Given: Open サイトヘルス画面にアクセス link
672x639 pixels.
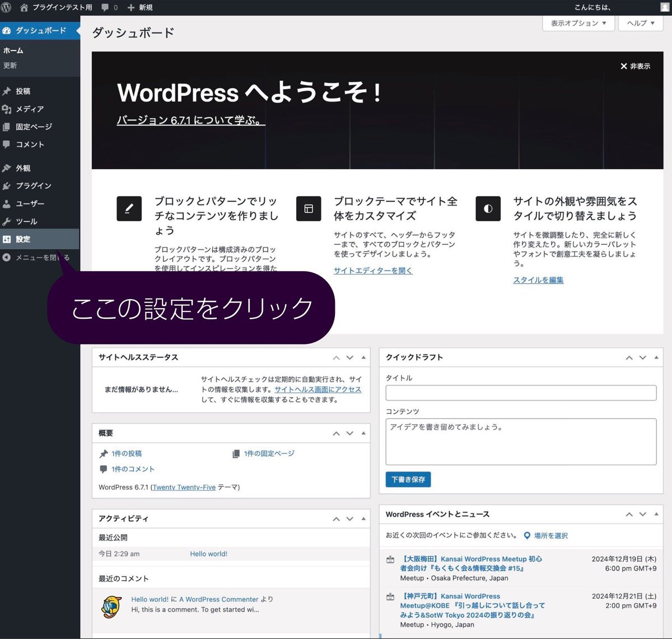Looking at the screenshot, I should (x=318, y=390).
